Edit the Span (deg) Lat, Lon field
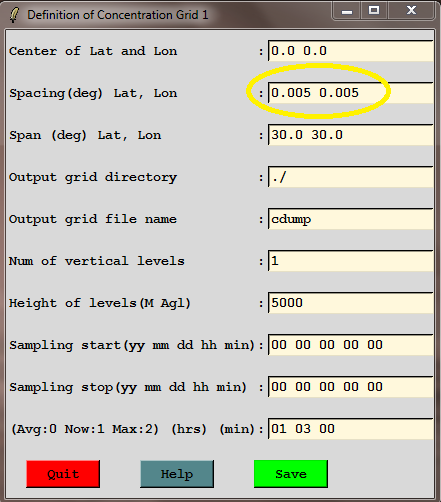441x502 pixels. [x=351, y=135]
